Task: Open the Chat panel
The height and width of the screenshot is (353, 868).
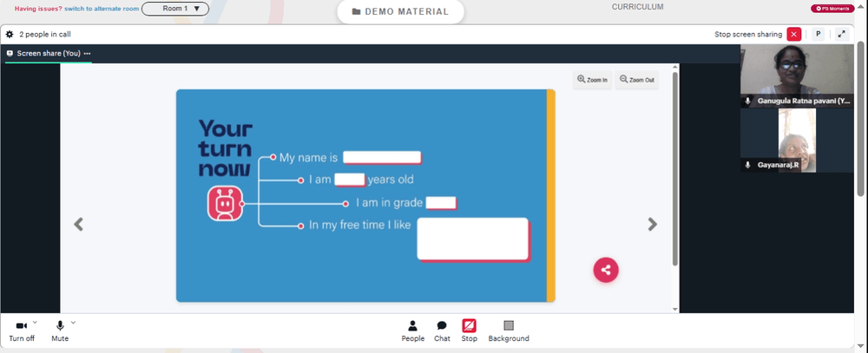Action: (x=442, y=330)
